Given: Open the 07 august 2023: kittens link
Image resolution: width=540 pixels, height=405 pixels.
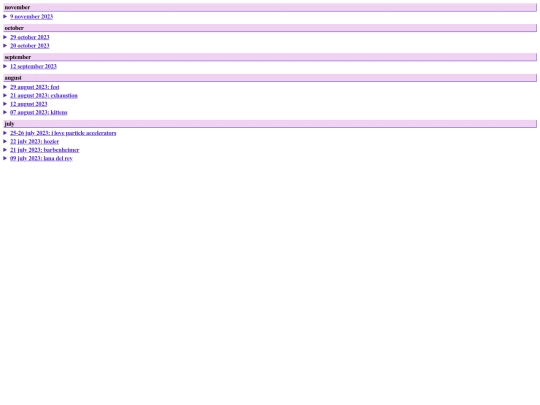Looking at the screenshot, I should click(x=39, y=112).
